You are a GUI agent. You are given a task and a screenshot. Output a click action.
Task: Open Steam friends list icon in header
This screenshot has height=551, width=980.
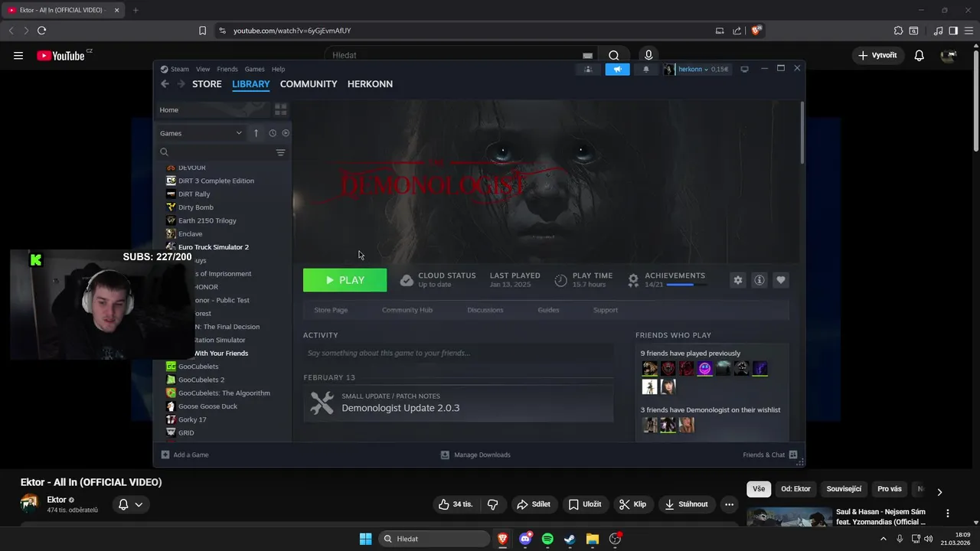tap(588, 69)
